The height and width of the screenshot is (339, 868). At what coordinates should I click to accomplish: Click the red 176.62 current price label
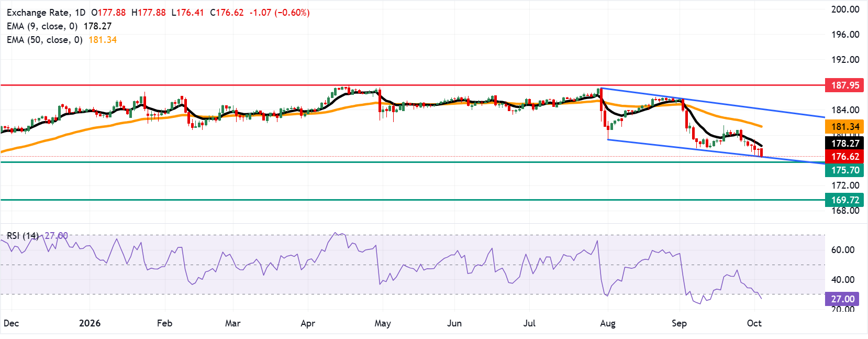(845, 156)
